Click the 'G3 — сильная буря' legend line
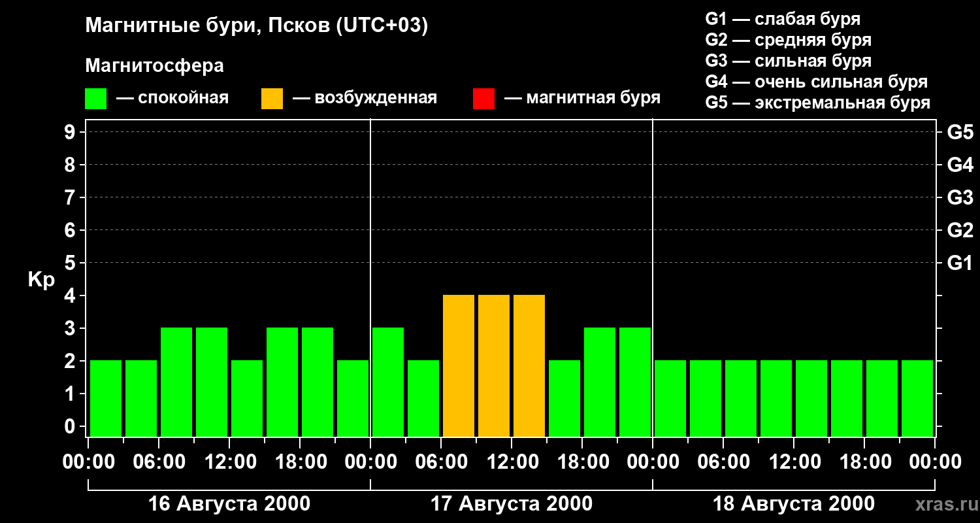The width and height of the screenshot is (980, 523). 789,61
